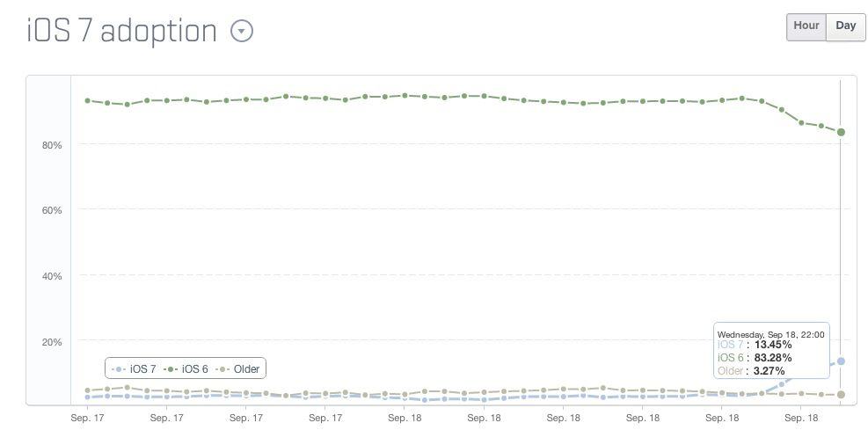868x430 pixels.
Task: Switch chart to Day view
Action: click(845, 26)
